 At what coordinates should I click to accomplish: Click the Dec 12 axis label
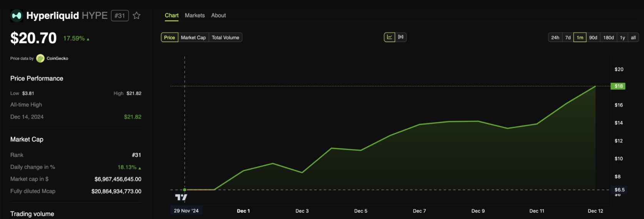click(596, 211)
